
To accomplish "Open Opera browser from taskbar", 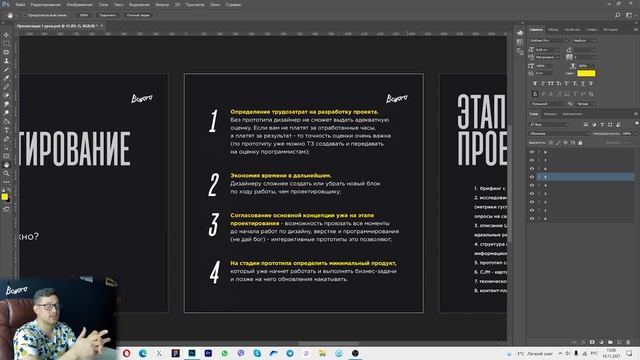I will coord(127,353).
